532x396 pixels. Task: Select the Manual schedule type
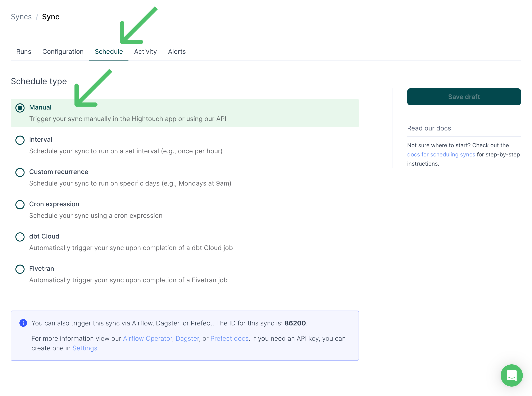click(x=19, y=107)
